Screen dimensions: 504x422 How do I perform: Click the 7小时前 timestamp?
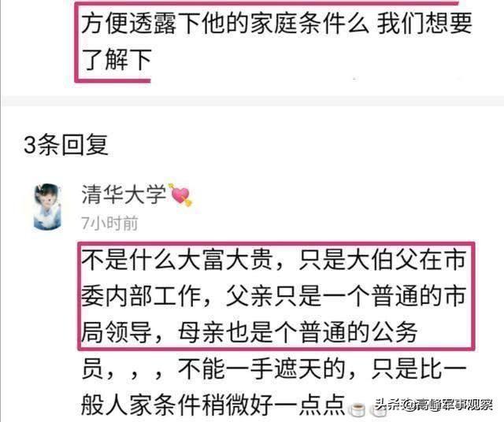[x=109, y=224]
